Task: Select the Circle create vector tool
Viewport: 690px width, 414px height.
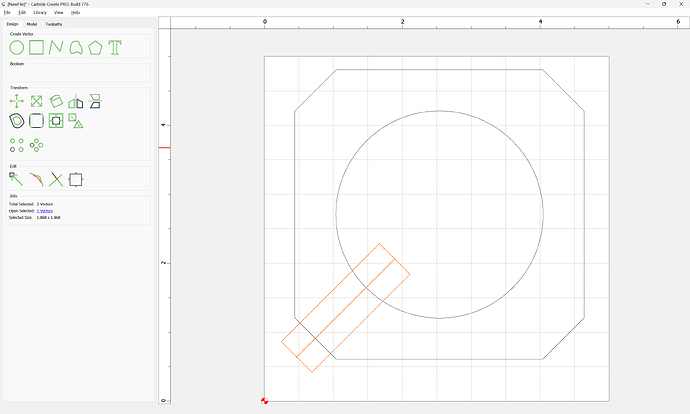Action: click(17, 48)
